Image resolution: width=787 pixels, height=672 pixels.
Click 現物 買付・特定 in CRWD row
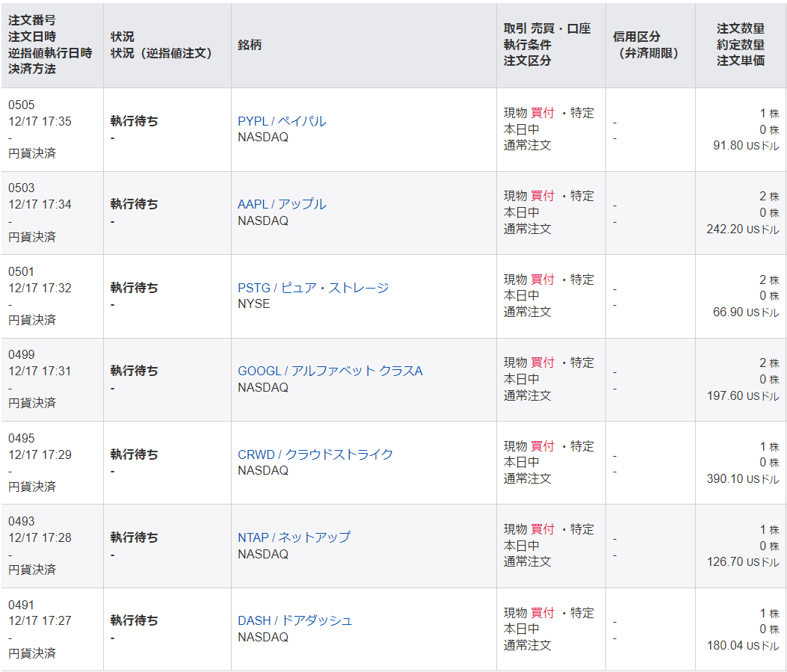click(x=549, y=446)
